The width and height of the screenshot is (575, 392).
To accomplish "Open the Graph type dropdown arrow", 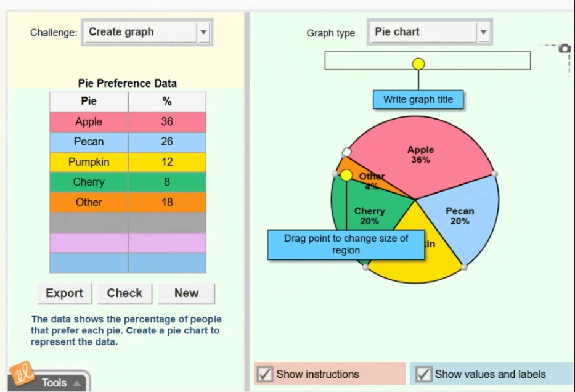I will pos(483,32).
